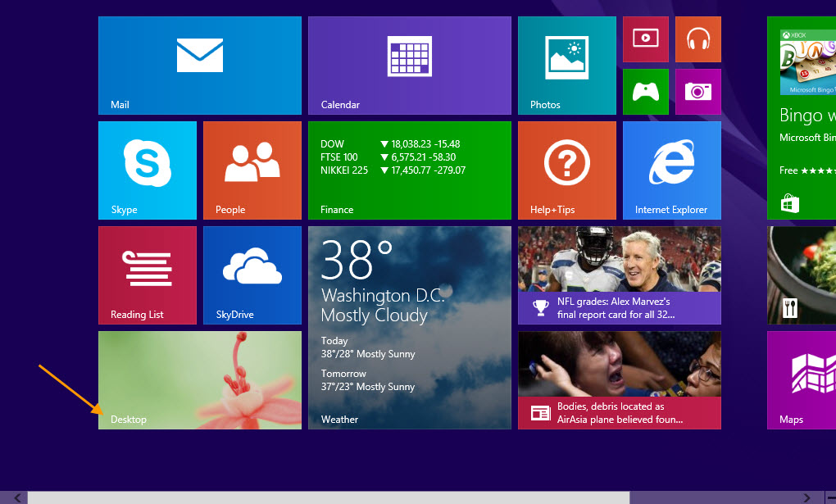This screenshot has width=836, height=504.
Task: Click the NFL grades headline text
Action: (616, 308)
